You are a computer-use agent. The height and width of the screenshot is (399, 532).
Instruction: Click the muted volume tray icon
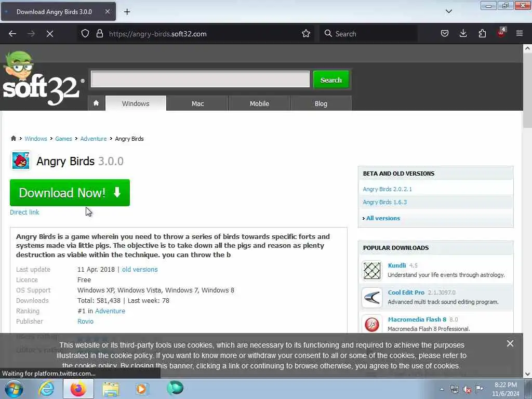coord(467,390)
